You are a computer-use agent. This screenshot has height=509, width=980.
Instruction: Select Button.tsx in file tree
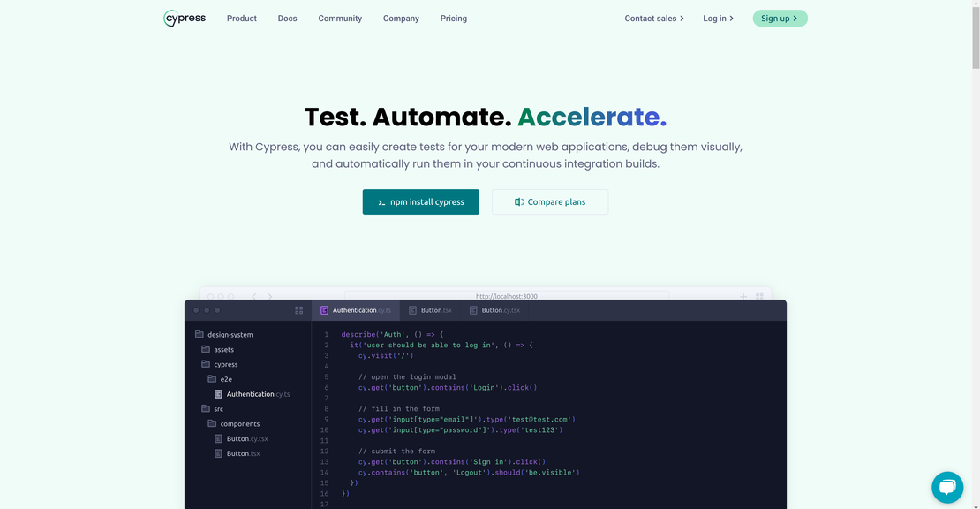[237, 453]
